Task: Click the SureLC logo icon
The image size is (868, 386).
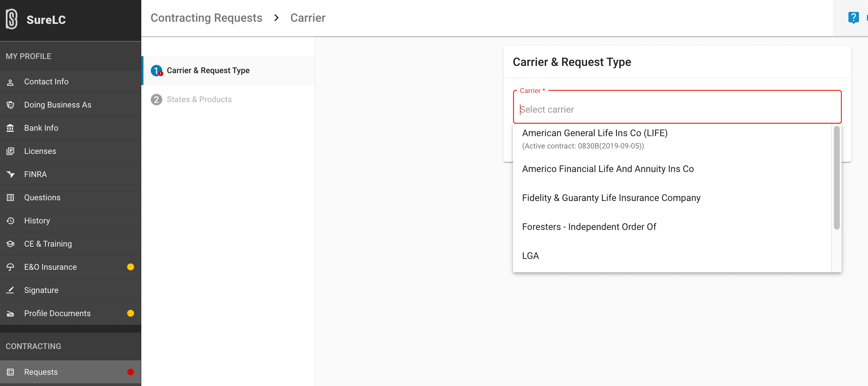Action: coord(12,19)
